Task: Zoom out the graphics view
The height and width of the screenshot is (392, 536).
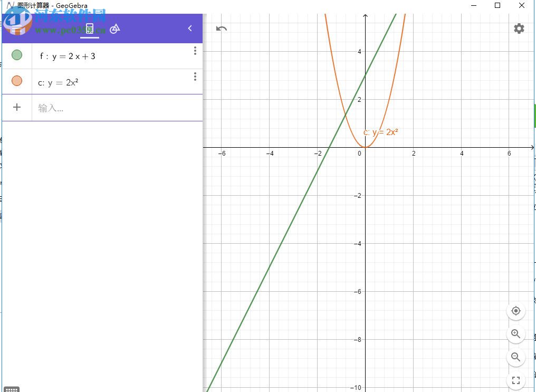Action: 516,357
